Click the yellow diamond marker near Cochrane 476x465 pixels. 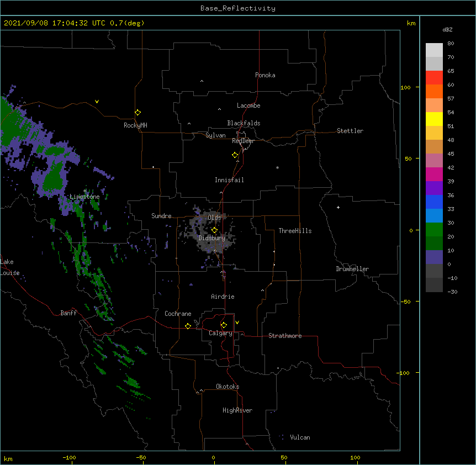coord(188,326)
